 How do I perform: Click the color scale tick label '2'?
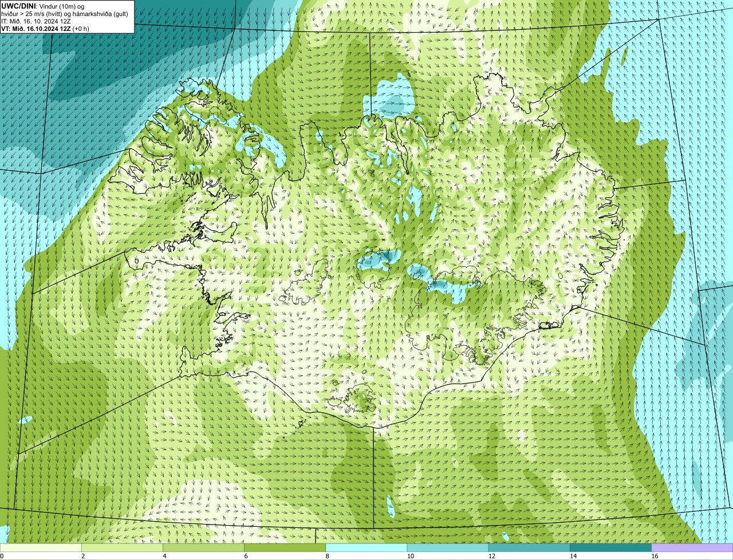83,556
